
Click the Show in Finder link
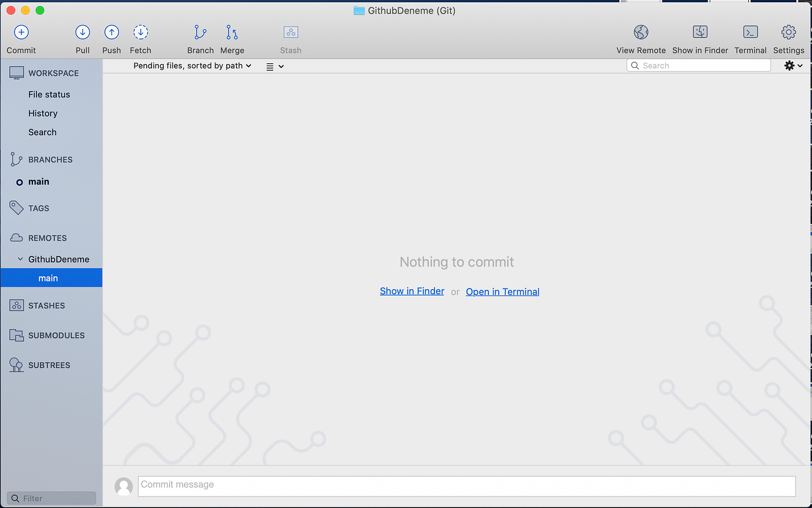412,291
